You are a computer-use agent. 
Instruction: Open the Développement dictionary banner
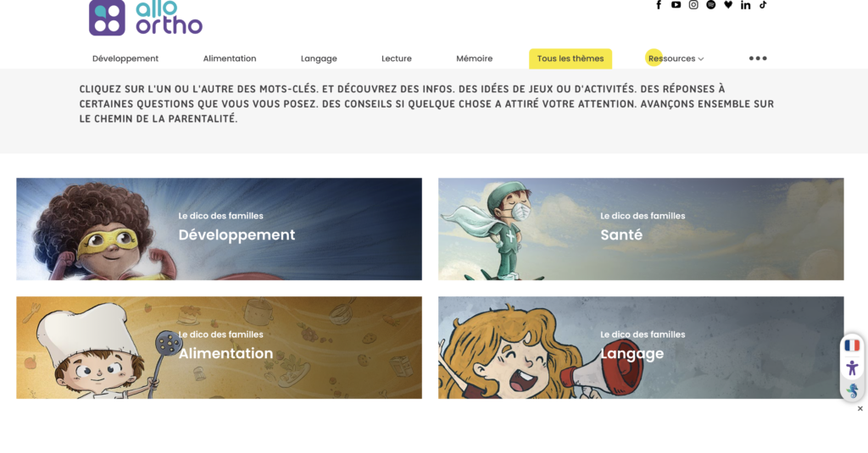tap(220, 229)
